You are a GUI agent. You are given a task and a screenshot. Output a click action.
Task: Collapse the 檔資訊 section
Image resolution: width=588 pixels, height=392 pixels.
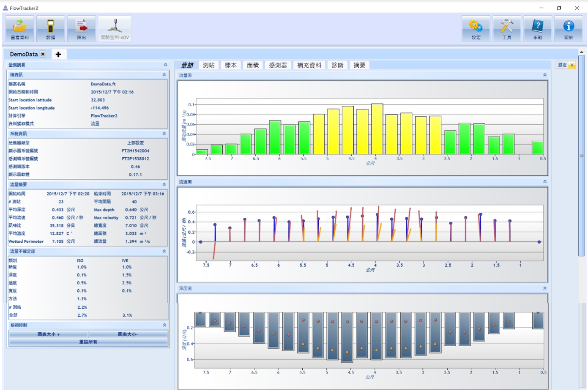[x=164, y=75]
